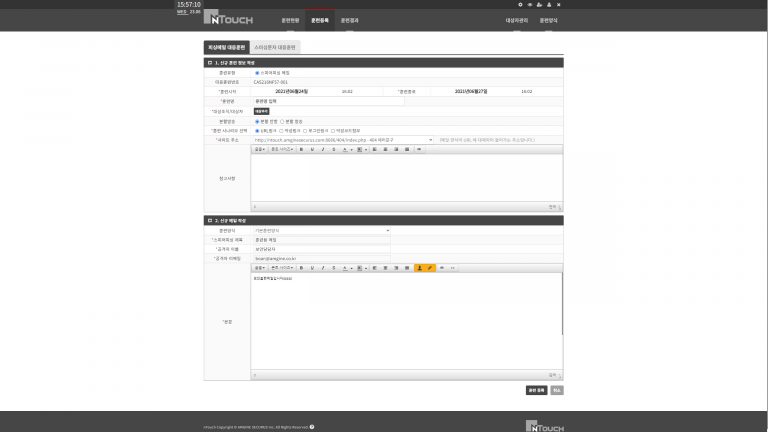768x432 pixels.
Task: Open the 훈련양식 template dropdown
Action: (322, 230)
